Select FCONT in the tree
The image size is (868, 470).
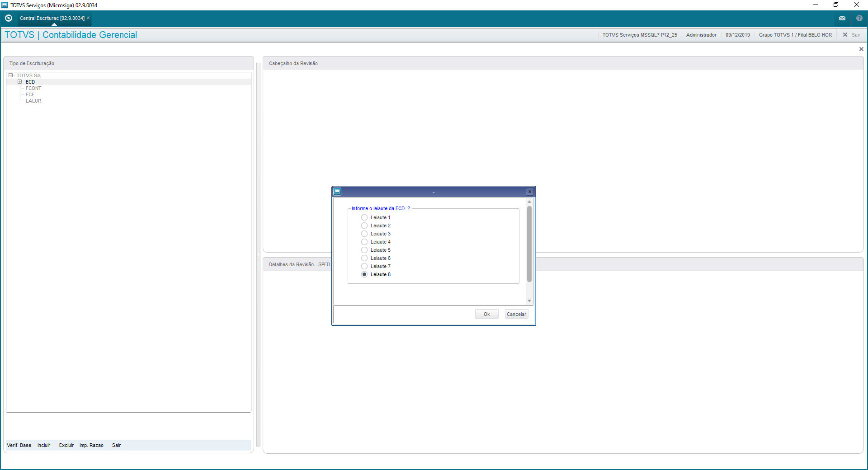33,88
